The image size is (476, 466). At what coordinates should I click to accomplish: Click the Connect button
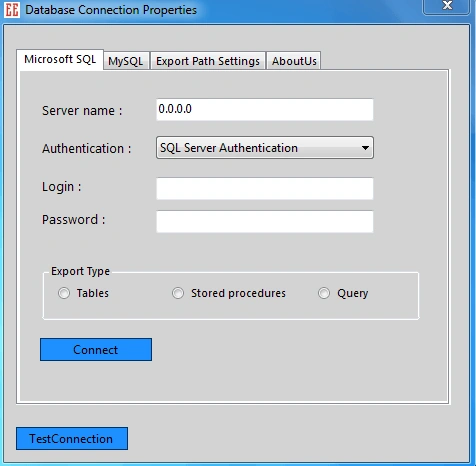point(96,350)
